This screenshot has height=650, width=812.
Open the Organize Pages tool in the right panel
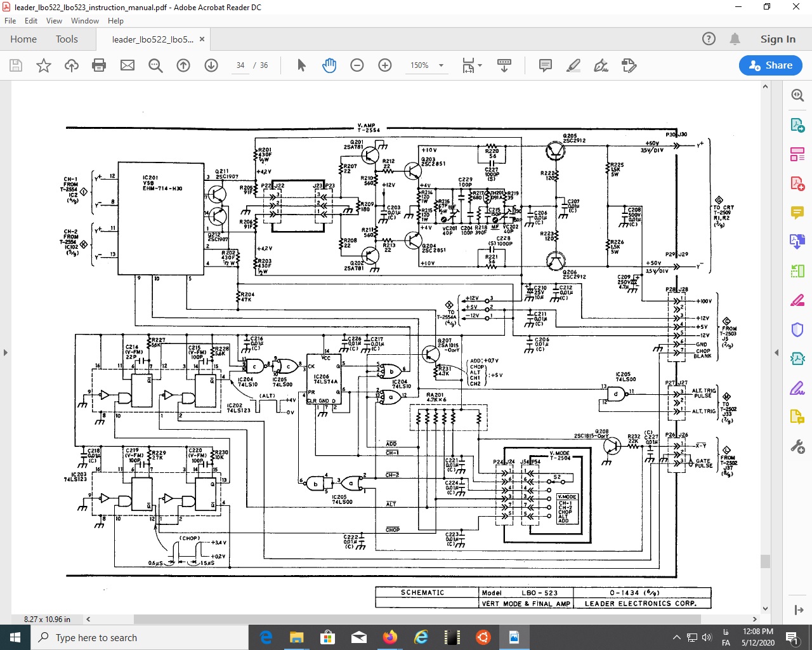[x=797, y=154]
